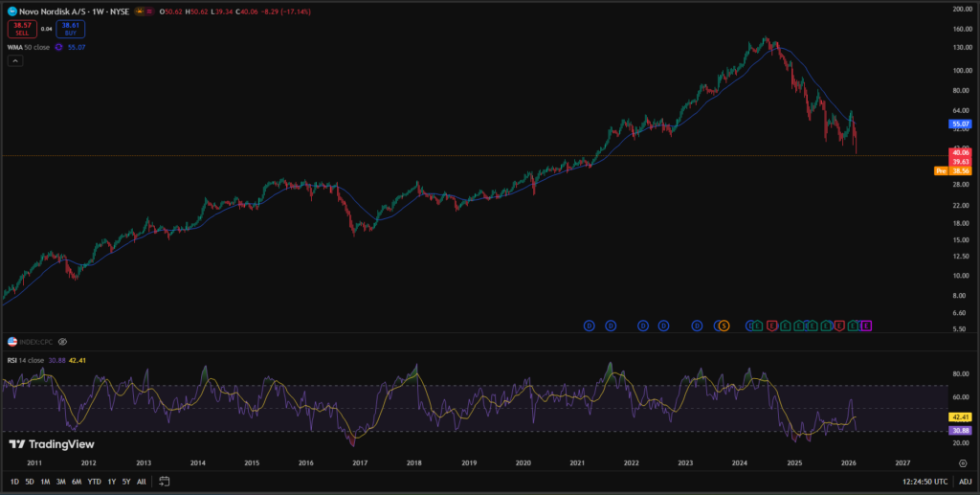Click the magenta E upcoming earnings marker
The image size is (980, 495).
(x=866, y=326)
